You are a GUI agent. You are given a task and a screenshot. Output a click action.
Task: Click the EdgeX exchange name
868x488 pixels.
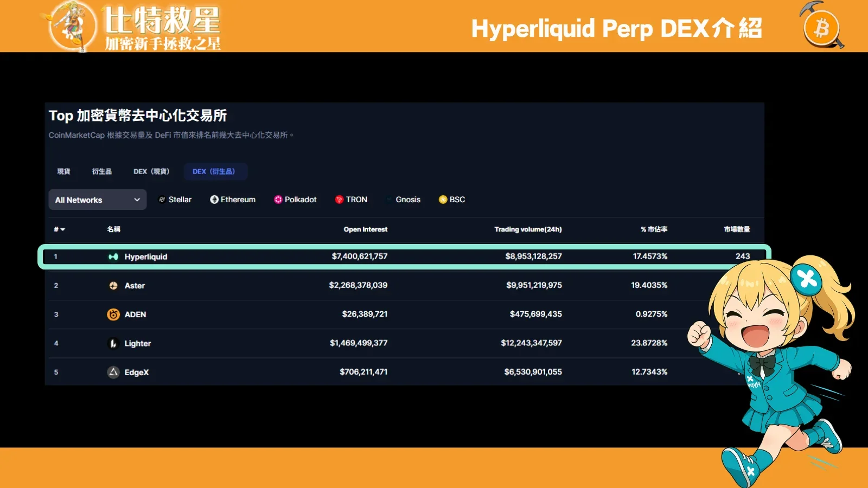click(x=136, y=372)
